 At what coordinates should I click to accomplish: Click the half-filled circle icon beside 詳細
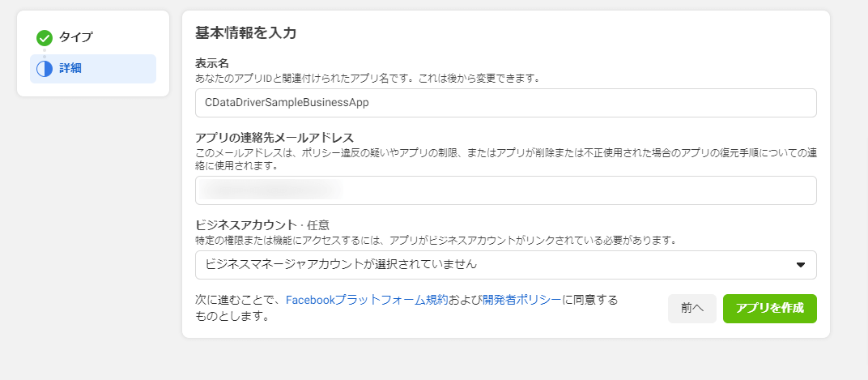(x=45, y=69)
